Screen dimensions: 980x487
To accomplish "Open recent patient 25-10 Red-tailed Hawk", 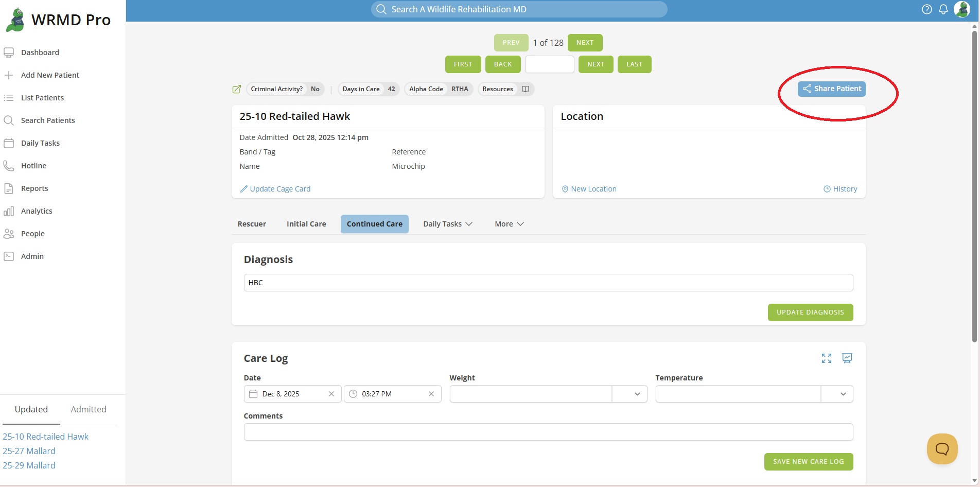I will tap(46, 437).
